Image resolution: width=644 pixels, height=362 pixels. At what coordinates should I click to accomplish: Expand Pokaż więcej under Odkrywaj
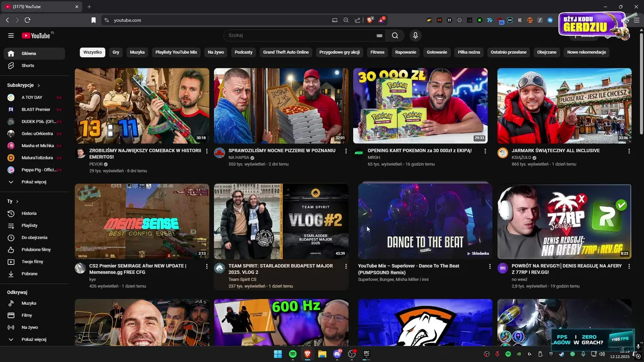[34, 339]
